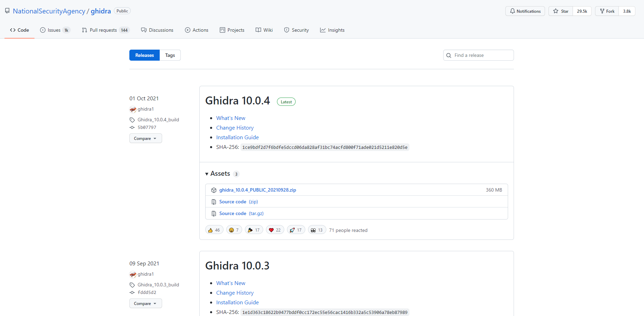Open Ghidra_10.0.4_build tag link
Screen dimensions: 644x316
pyautogui.click(x=158, y=120)
